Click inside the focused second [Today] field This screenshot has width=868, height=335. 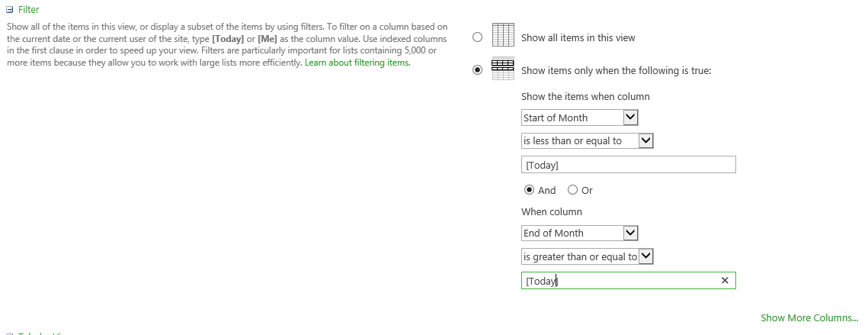tap(617, 281)
